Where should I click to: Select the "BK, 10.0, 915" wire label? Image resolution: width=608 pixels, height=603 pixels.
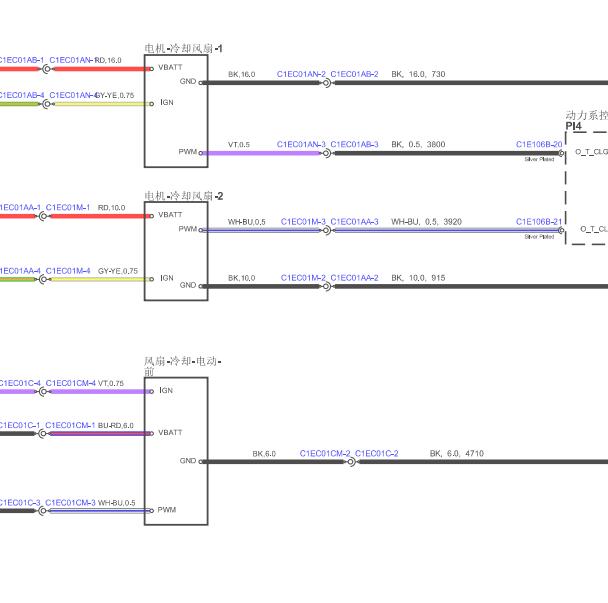point(418,278)
